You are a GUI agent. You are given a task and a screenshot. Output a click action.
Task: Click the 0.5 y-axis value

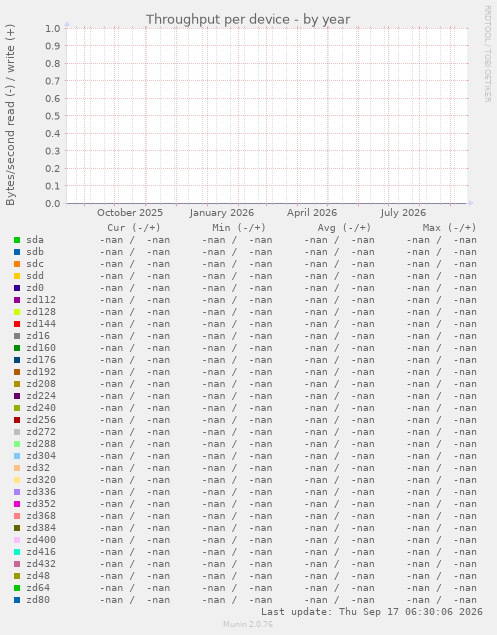coord(53,116)
